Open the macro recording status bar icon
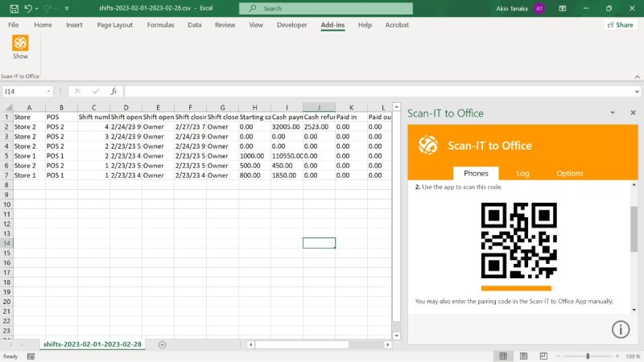Screen dimensions: 644x362 (31, 356)
